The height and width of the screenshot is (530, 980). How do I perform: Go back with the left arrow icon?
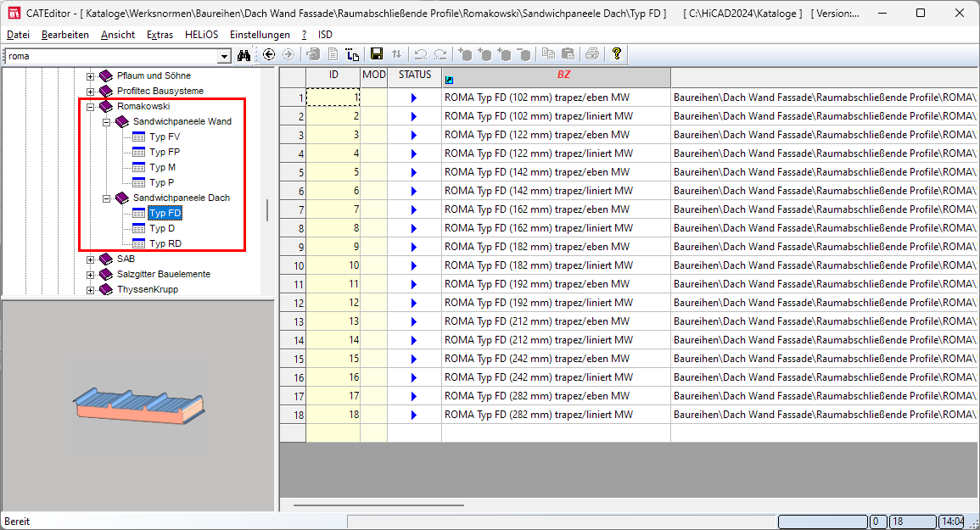(x=269, y=54)
